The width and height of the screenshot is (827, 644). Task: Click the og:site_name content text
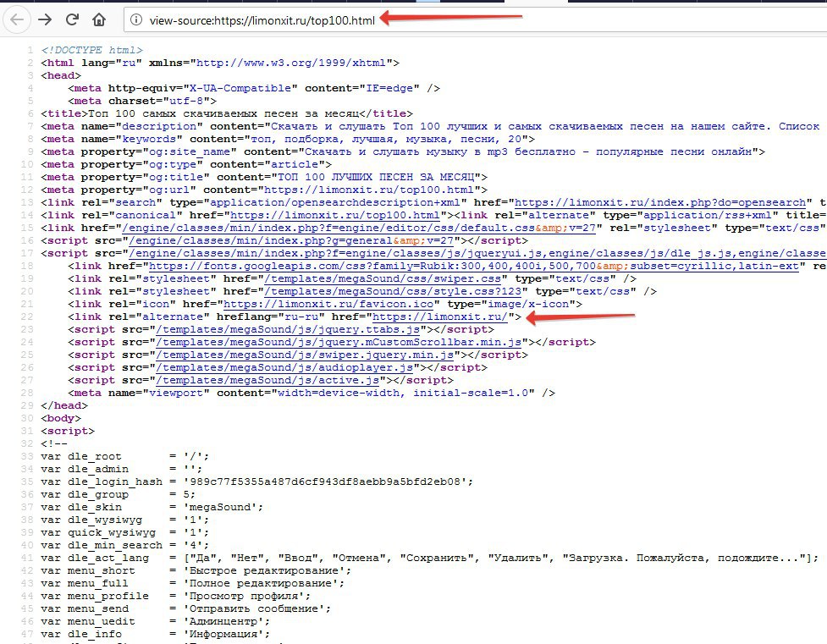coord(528,151)
